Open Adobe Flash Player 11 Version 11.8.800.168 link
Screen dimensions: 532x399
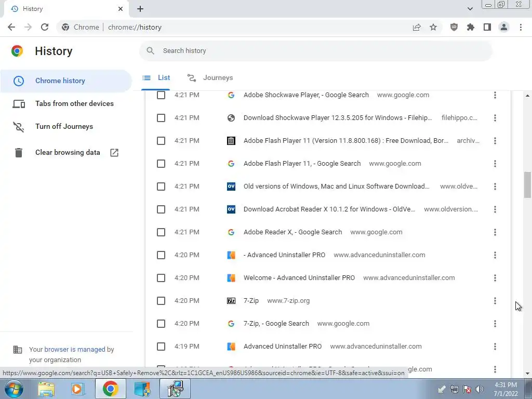(345, 140)
